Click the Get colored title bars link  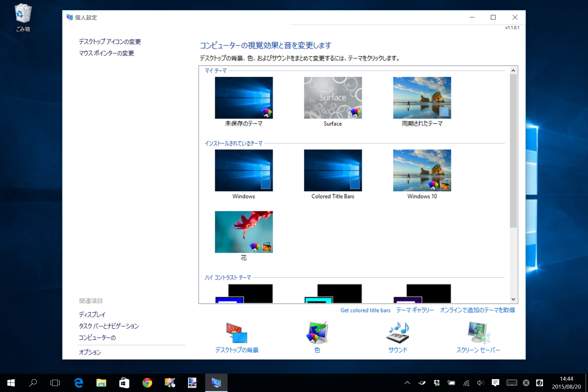365,310
